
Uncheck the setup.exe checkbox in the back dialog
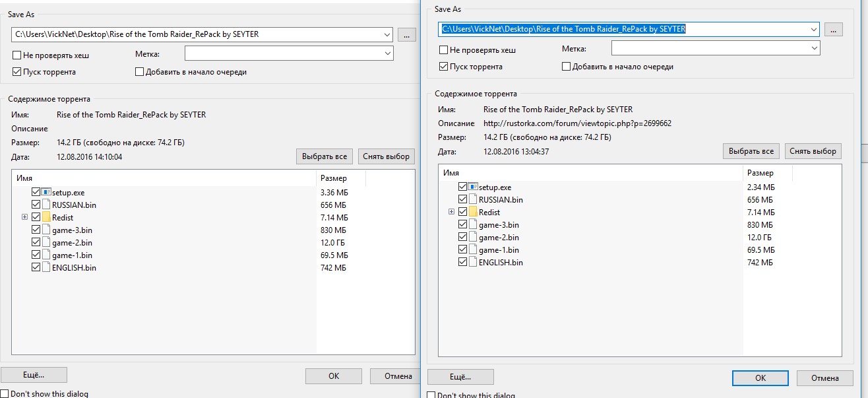(36, 192)
